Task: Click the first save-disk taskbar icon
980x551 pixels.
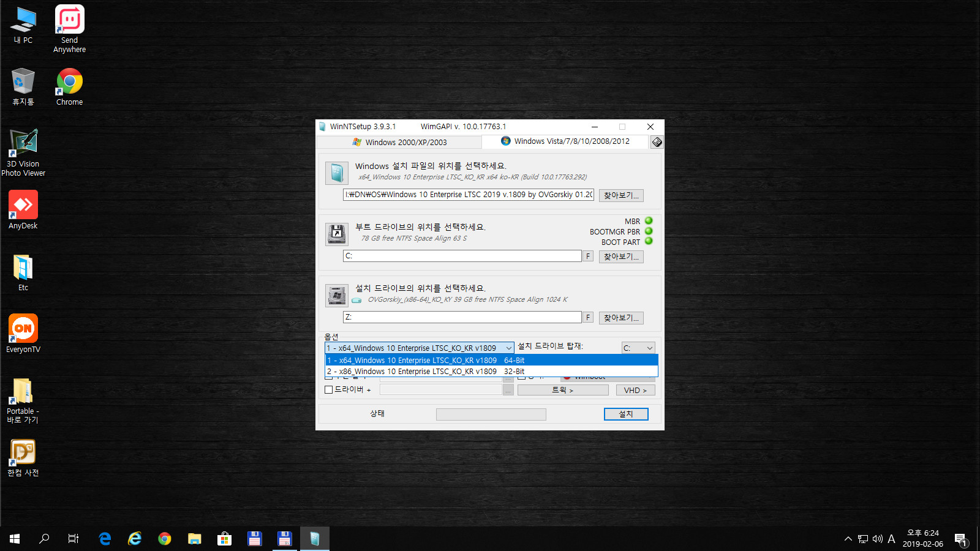Action: click(x=255, y=539)
